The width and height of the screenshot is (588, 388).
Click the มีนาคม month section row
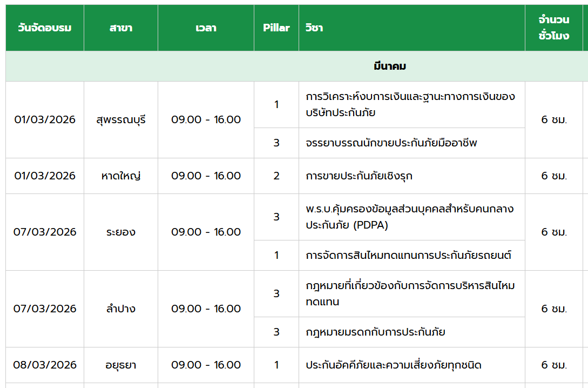pyautogui.click(x=389, y=66)
